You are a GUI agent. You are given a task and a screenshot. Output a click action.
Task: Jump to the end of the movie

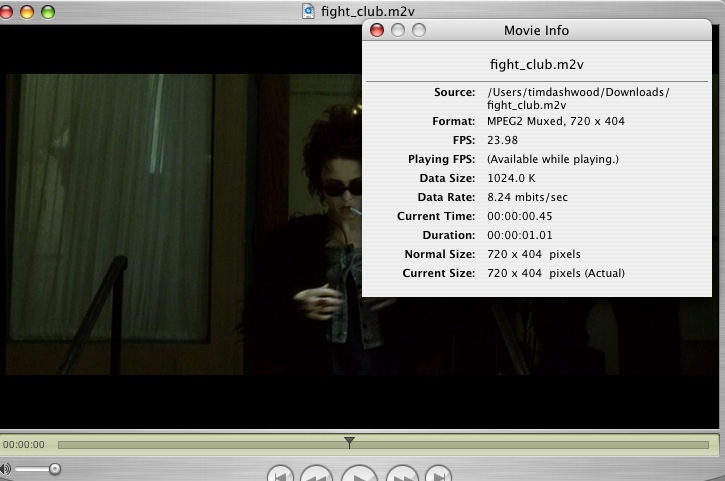(438, 475)
